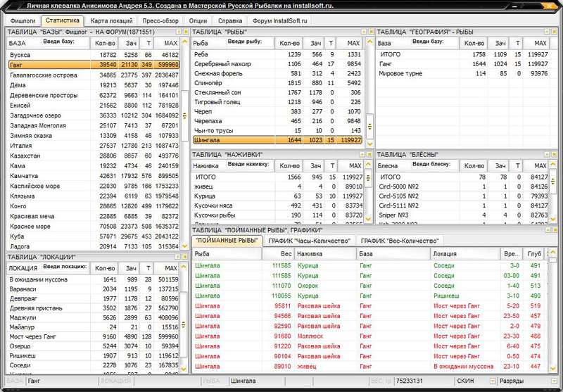Sort caught fish by Вес column header
563x392 pixels.
click(285, 253)
